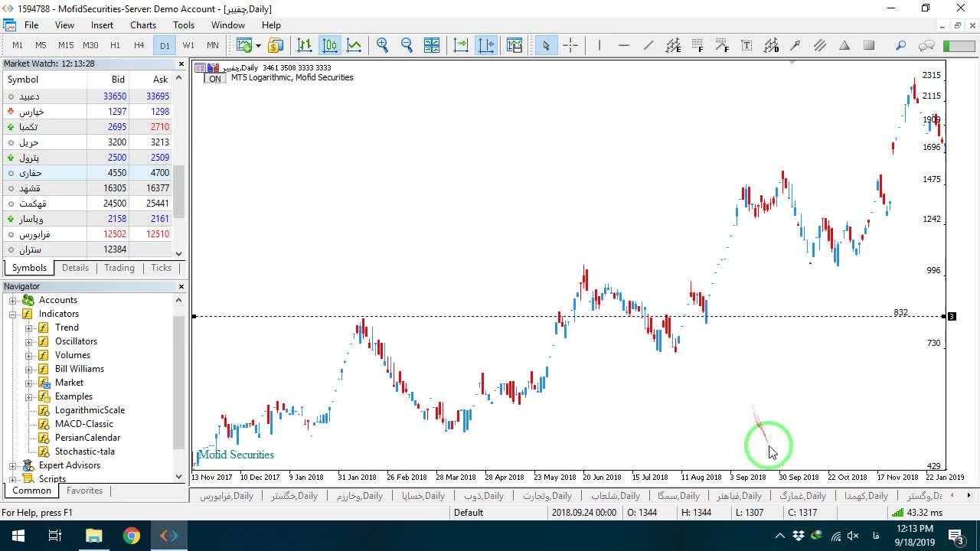Zoom out the chart with magnifier minus
Viewport: 980px width, 551px height.
click(407, 45)
